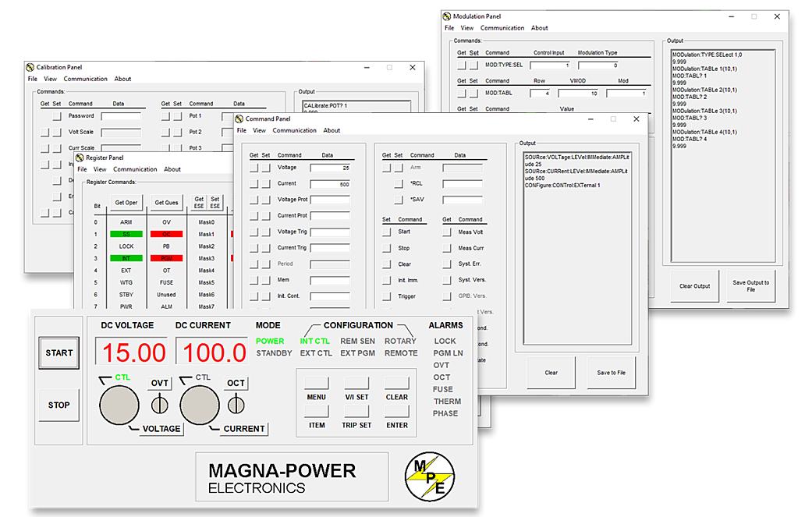
Task: Click the Set button for Volt Scale
Action: (57, 133)
